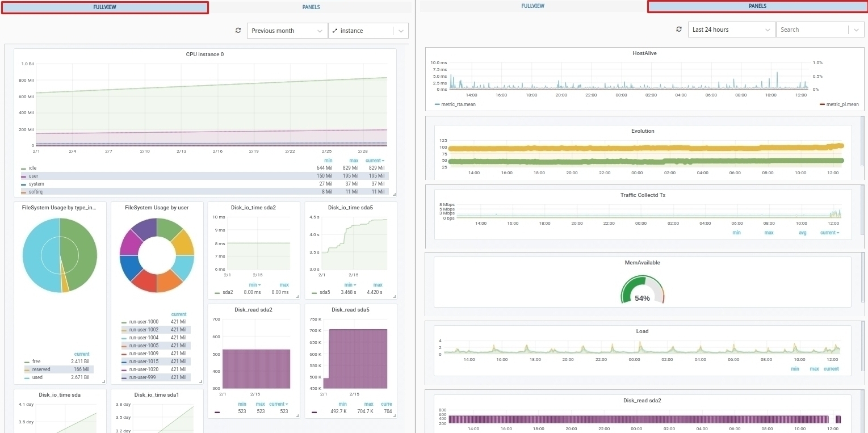868x433 pixels.
Task: Refresh the Previous month dashboard view
Action: 237,31
